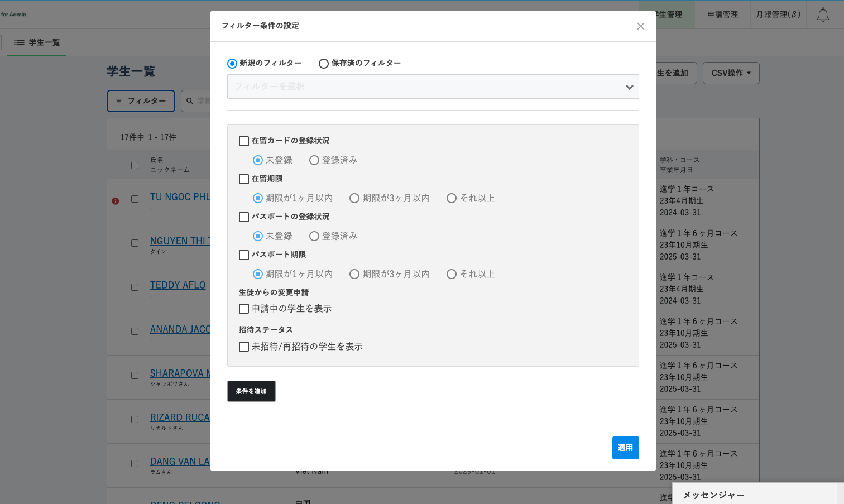Select 期限が3ヶ月以内 under パスポート期限

(354, 274)
